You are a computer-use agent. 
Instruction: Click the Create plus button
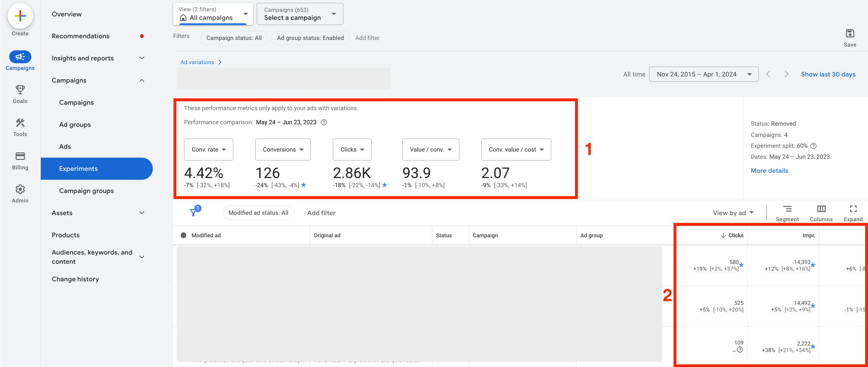tap(20, 16)
